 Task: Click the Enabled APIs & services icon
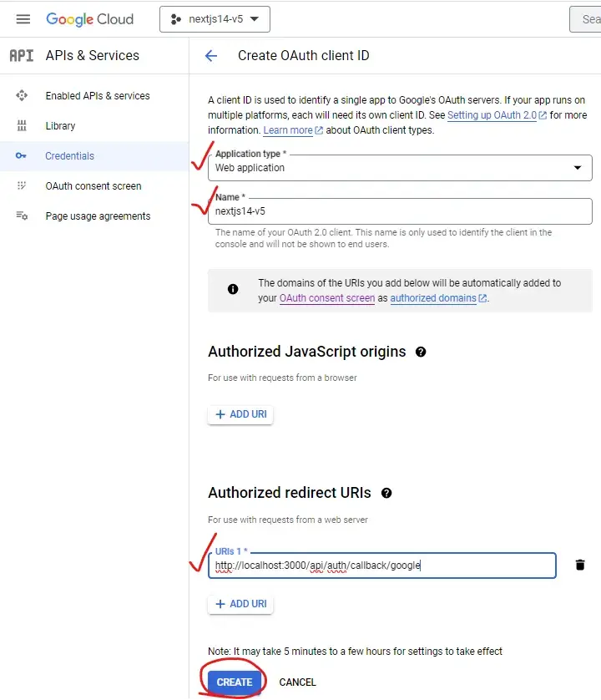coord(22,96)
